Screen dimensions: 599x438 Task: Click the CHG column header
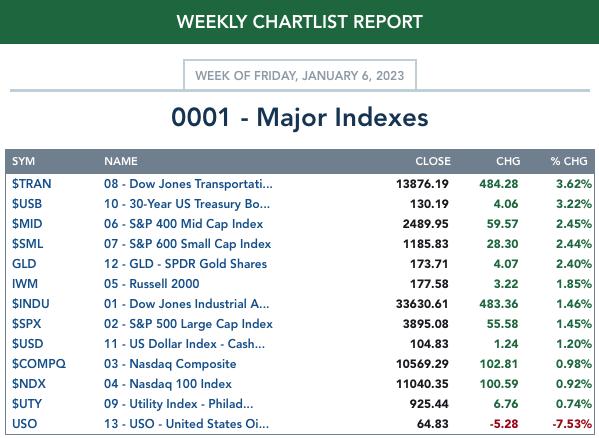(x=508, y=161)
